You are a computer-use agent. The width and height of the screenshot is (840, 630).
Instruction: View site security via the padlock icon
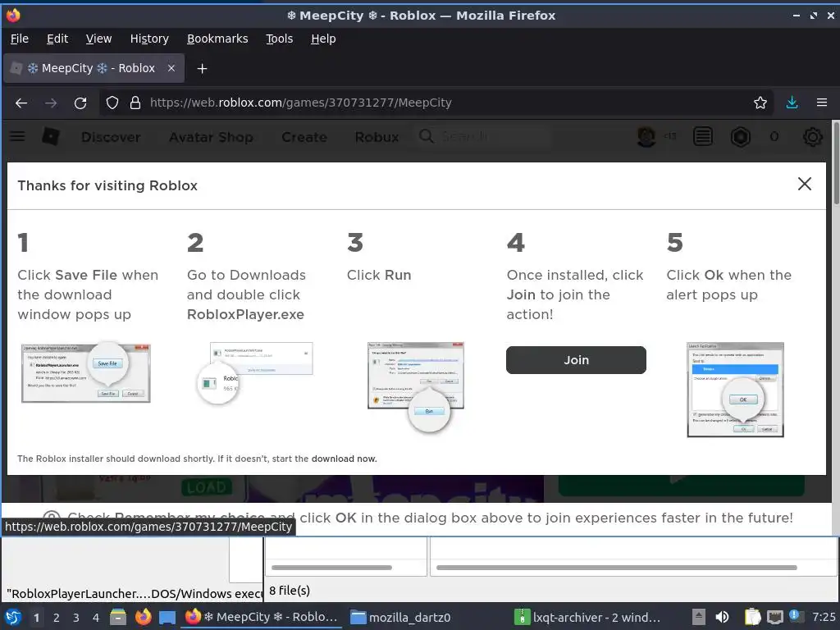pyautogui.click(x=135, y=103)
